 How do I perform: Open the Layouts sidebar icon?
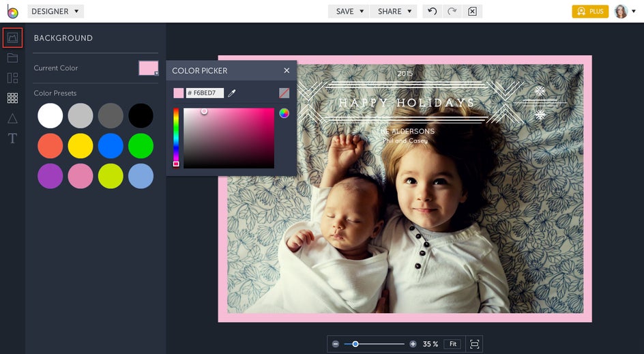pyautogui.click(x=12, y=78)
